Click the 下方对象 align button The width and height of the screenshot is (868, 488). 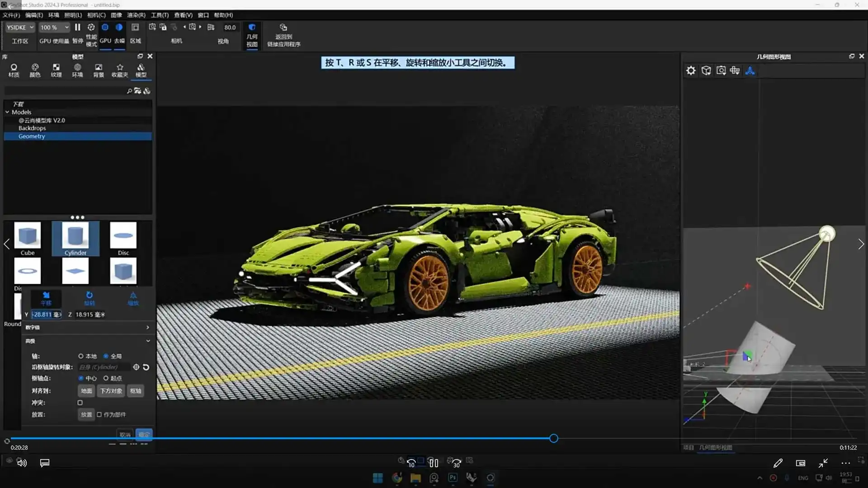(x=111, y=391)
